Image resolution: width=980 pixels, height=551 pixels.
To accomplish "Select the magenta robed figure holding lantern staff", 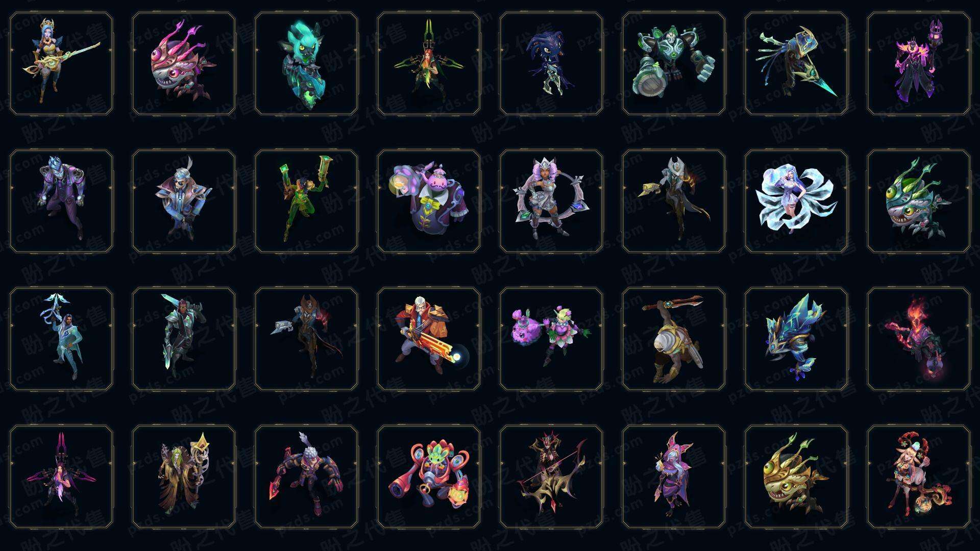I will click(919, 64).
